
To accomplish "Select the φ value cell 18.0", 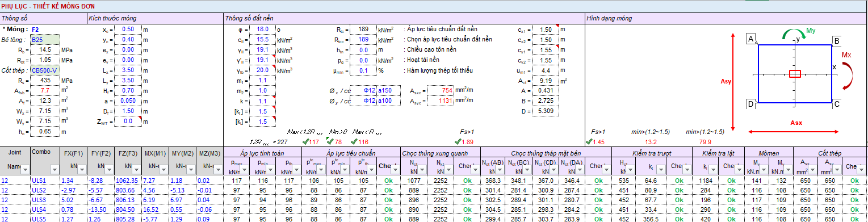I will 262,29.
